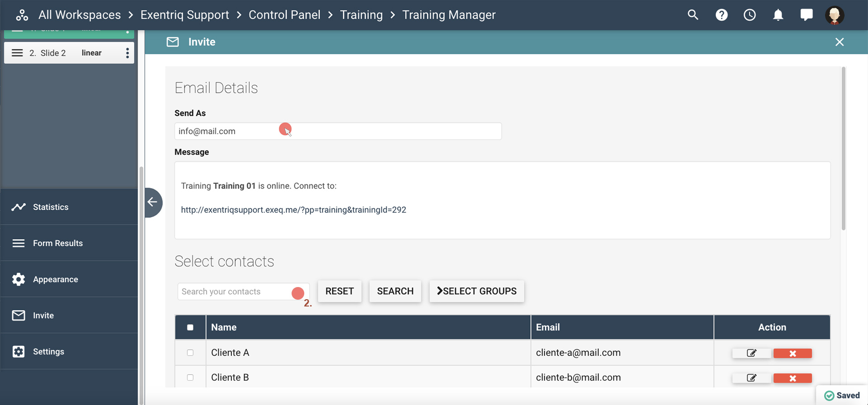Viewport: 868px width, 405px height.
Task: Open Slide 2 three-dot options menu
Action: click(127, 53)
